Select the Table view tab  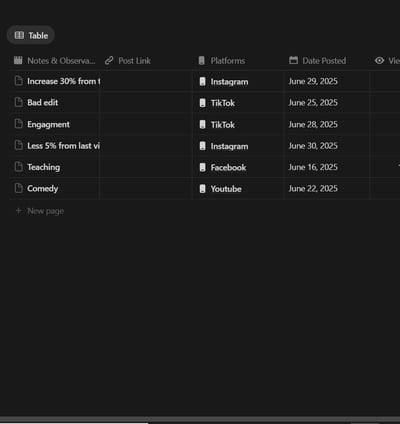tap(31, 35)
